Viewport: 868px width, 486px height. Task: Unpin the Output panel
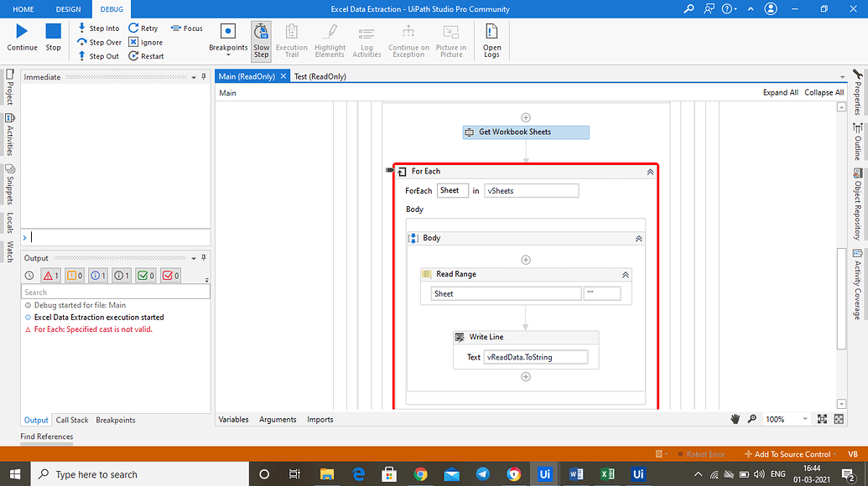tap(204, 258)
